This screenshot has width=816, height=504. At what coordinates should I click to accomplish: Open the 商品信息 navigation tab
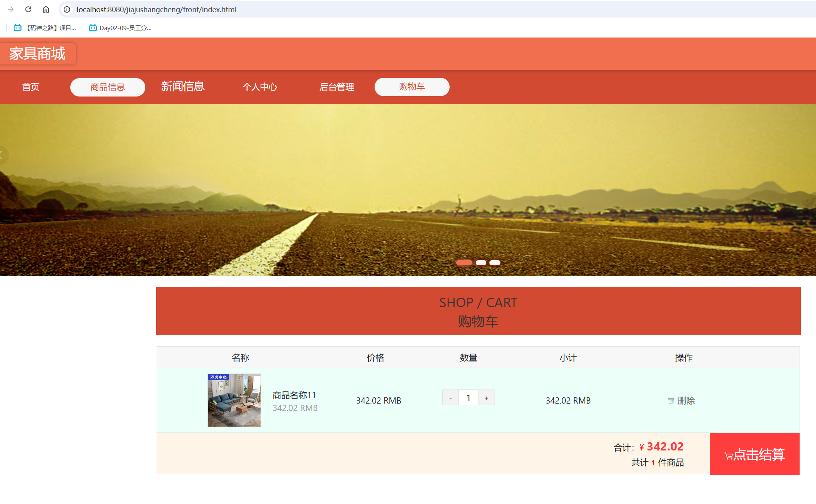click(x=107, y=87)
